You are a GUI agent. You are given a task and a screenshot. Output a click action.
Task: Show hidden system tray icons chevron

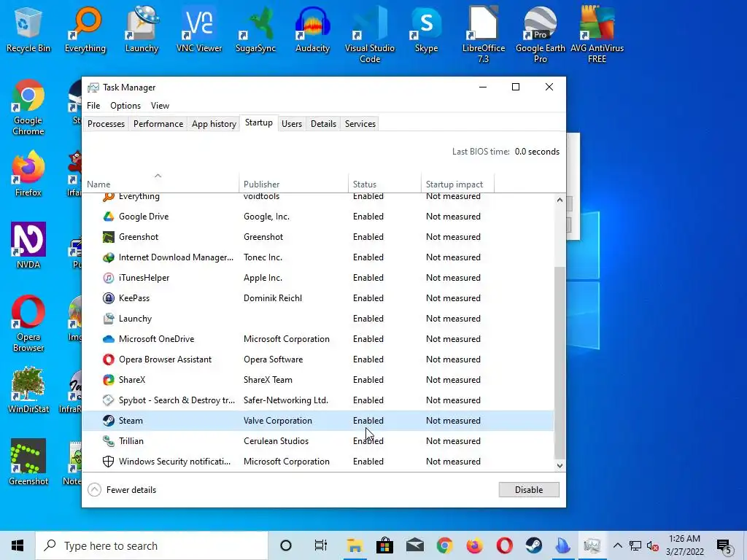[617, 545]
